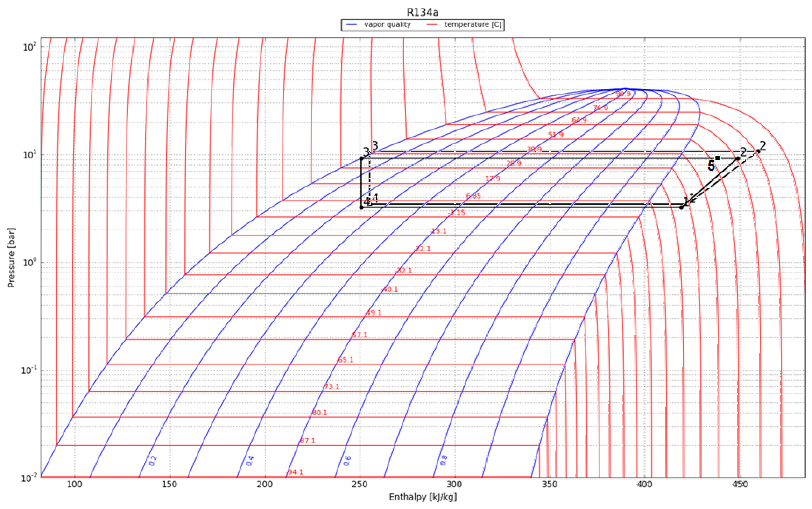Click the black square marker at point 5

pyautogui.click(x=717, y=158)
